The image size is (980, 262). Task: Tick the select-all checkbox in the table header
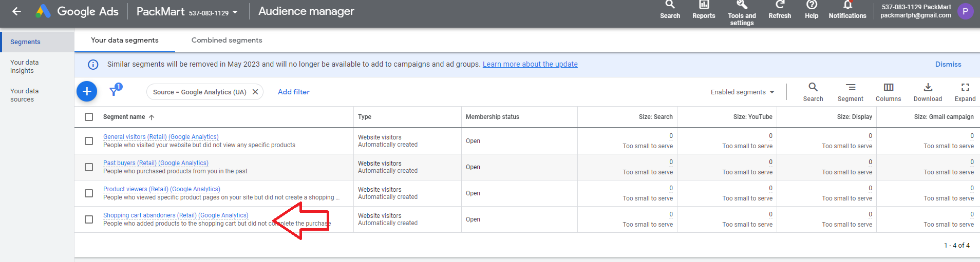(89, 117)
